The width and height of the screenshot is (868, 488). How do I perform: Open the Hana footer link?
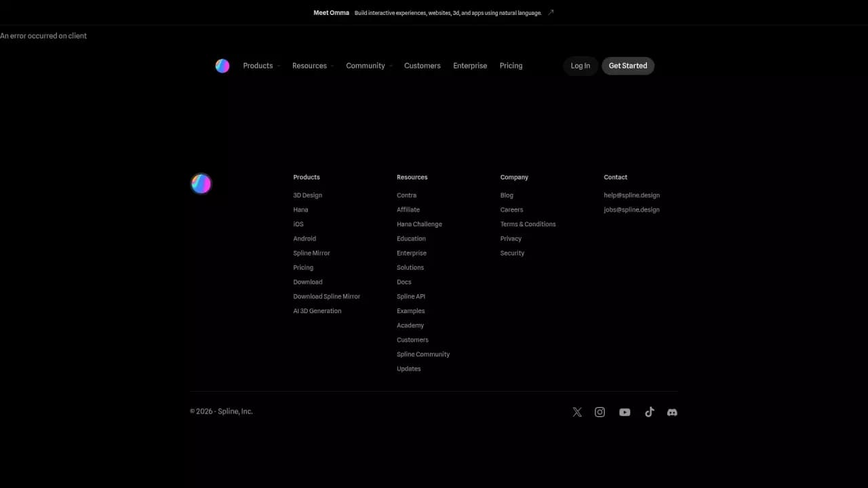tap(300, 209)
